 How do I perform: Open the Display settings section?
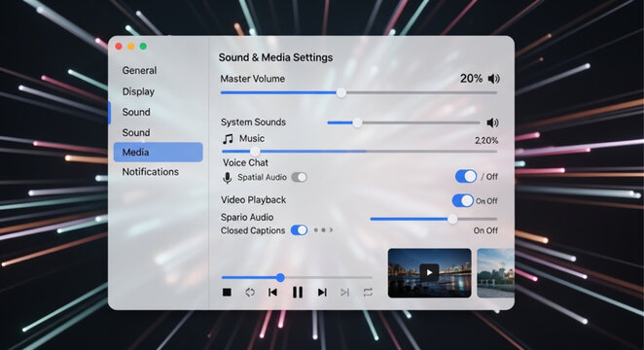pyautogui.click(x=138, y=91)
